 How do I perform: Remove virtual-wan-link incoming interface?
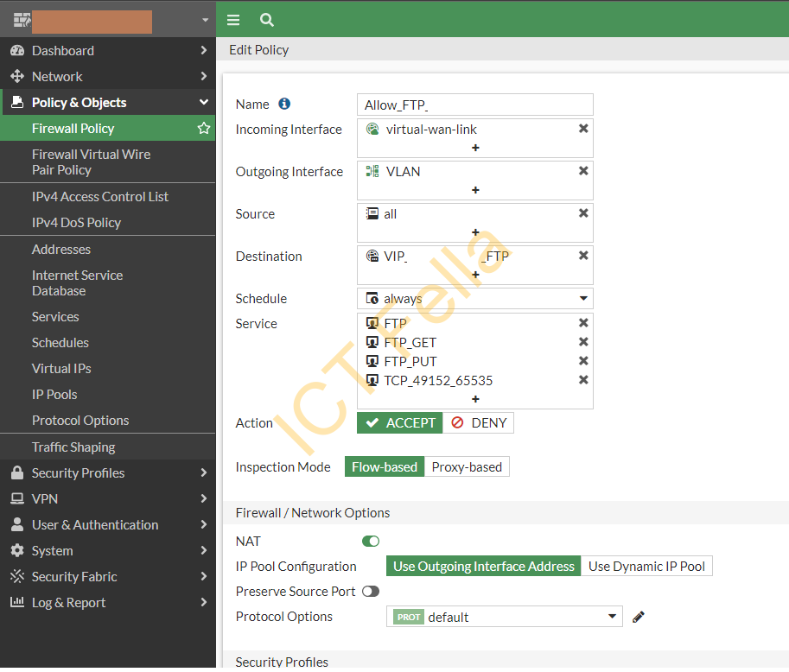point(583,128)
